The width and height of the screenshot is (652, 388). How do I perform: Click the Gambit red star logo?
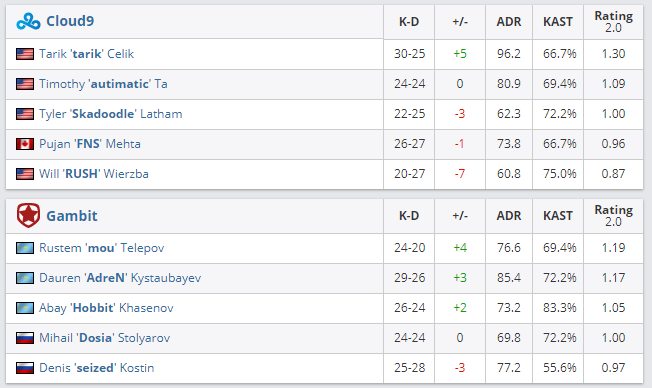point(28,215)
